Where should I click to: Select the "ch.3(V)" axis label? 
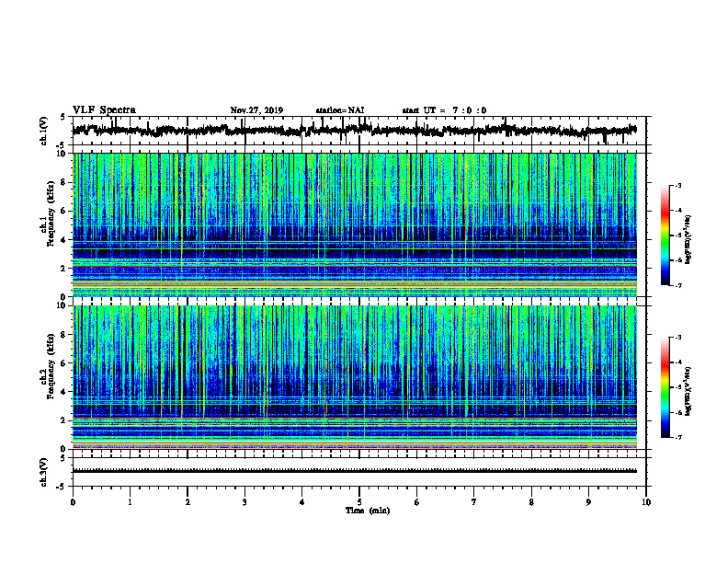[44, 472]
